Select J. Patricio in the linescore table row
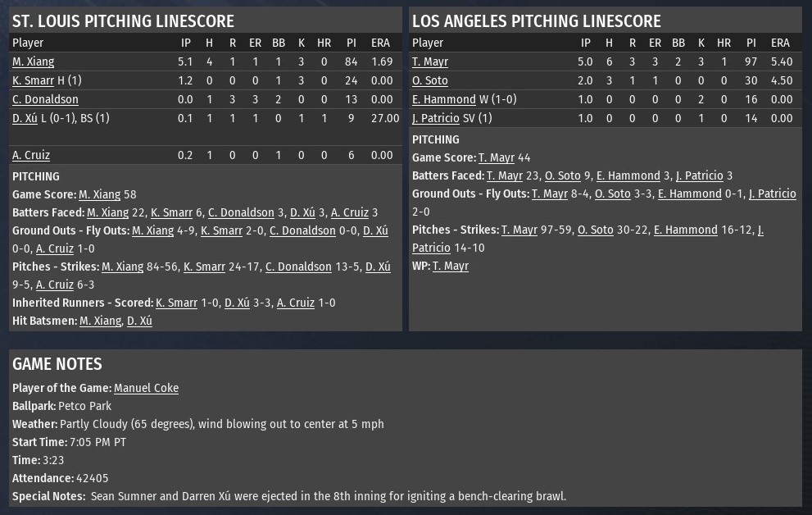This screenshot has height=515, width=812. (436, 118)
